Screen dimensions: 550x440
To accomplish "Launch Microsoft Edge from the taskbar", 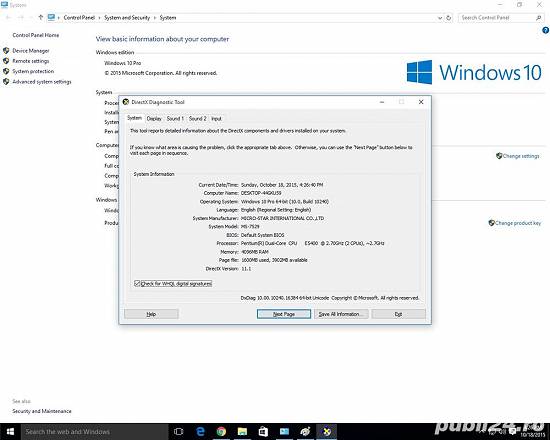I will [x=200, y=432].
